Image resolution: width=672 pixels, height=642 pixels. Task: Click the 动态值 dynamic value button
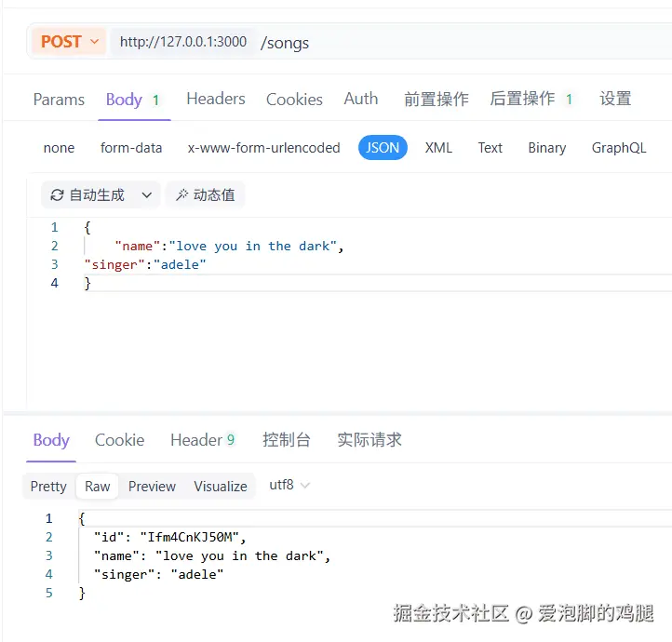coord(206,195)
